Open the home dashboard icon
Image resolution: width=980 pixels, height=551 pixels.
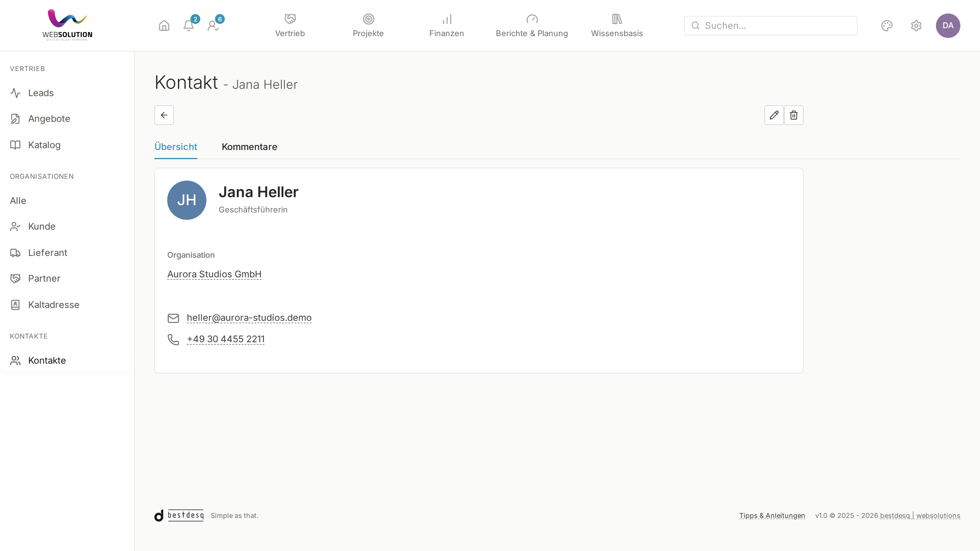(x=164, y=25)
